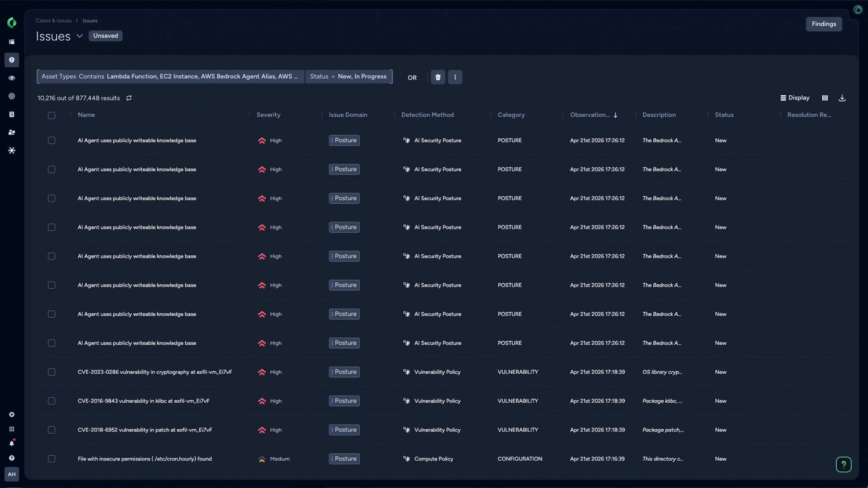Open the clipboard icon in sidebar
Screen dimensions: 868x488
pos(12,114)
